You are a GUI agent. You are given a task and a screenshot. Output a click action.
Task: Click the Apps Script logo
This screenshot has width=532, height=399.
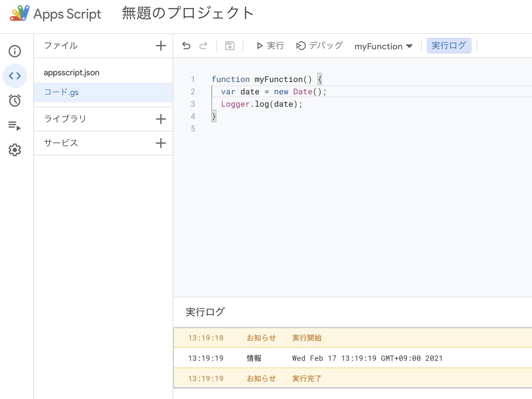click(20, 13)
